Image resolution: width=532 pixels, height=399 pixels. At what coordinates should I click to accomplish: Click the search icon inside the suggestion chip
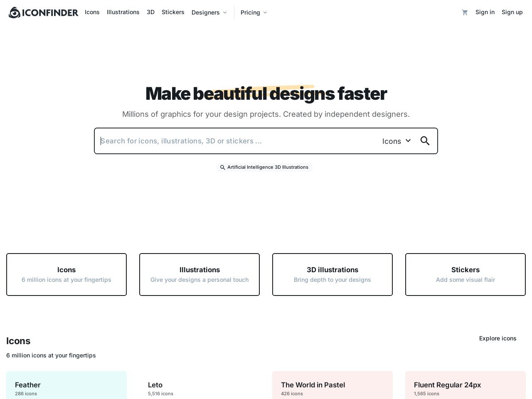[223, 167]
